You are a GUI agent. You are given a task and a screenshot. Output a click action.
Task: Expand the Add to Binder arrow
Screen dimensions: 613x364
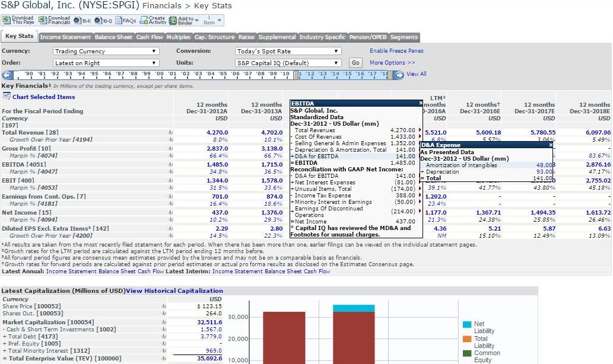pos(196,20)
